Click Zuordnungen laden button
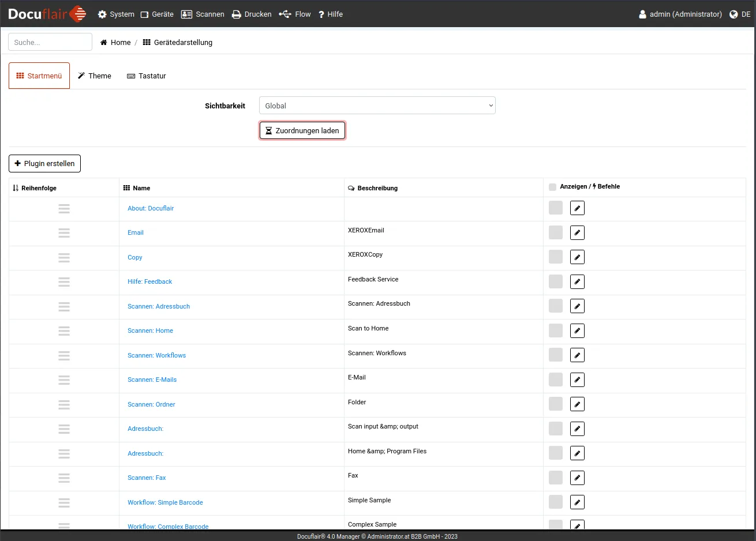The height and width of the screenshot is (541, 756). (302, 131)
